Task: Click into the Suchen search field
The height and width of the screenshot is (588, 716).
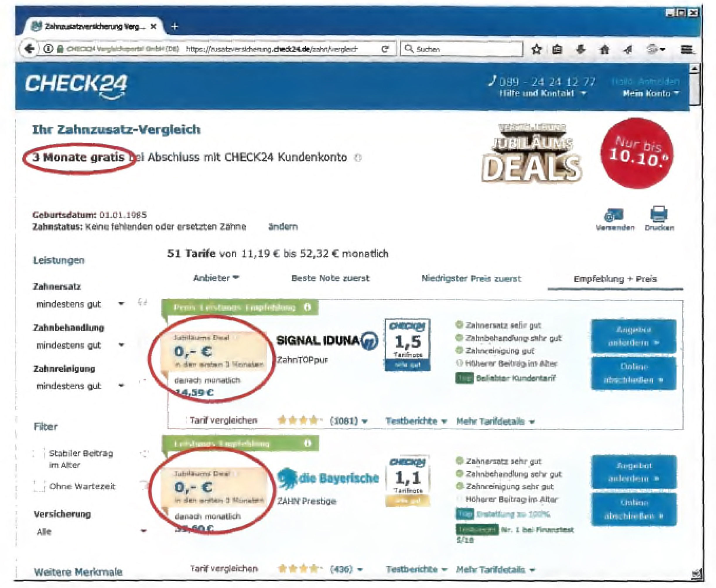Action: point(461,49)
